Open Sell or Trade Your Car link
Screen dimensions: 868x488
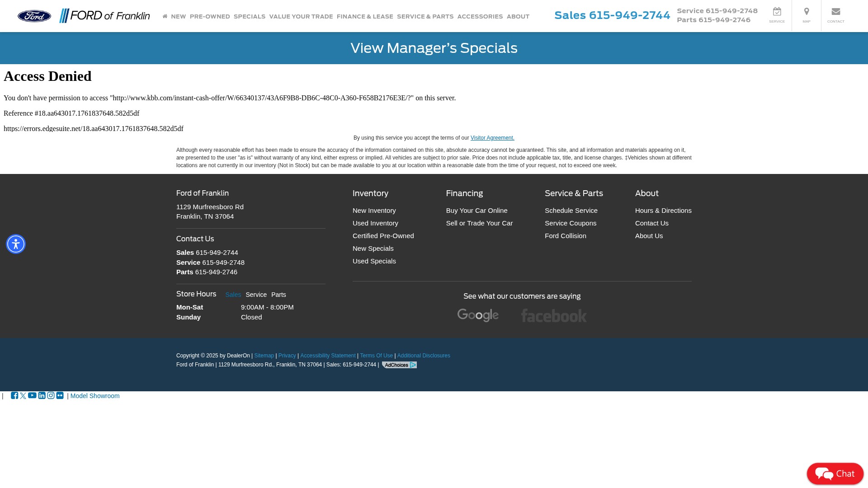pos(480,223)
